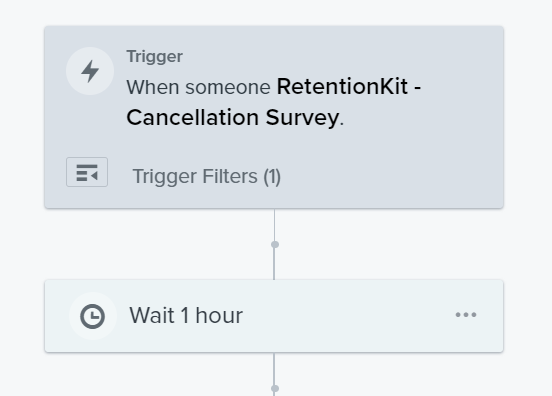552x396 pixels.
Task: Click the "Trigger" heading label
Action: coord(155,57)
